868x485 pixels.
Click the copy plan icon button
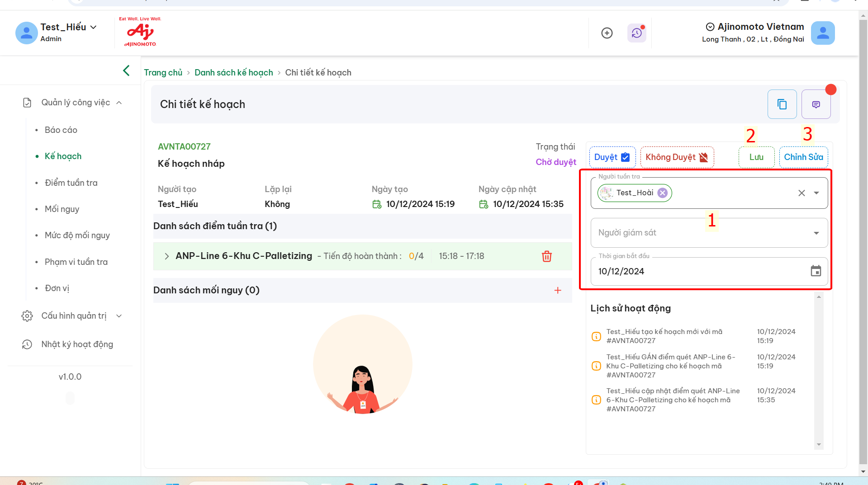click(x=782, y=104)
